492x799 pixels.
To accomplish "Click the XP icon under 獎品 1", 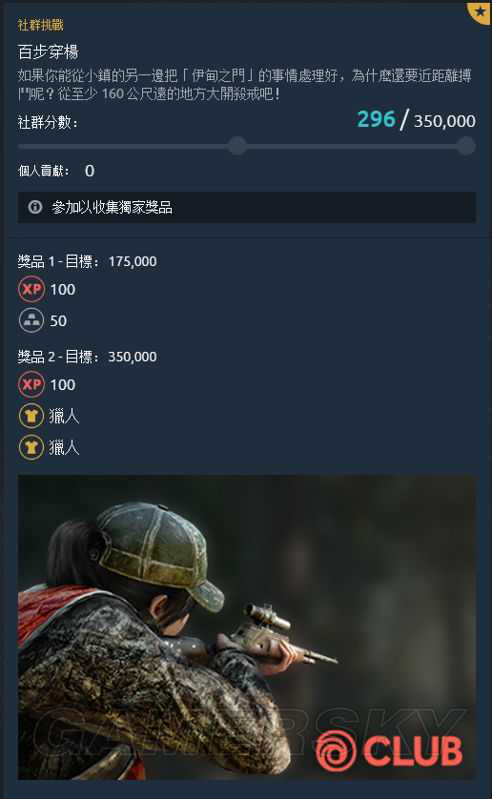I will point(32,289).
